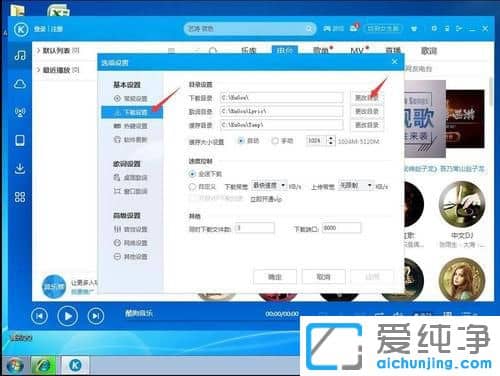Click the hotkey settings keyboard icon
The height and width of the screenshot is (376, 500).
[x=117, y=126]
